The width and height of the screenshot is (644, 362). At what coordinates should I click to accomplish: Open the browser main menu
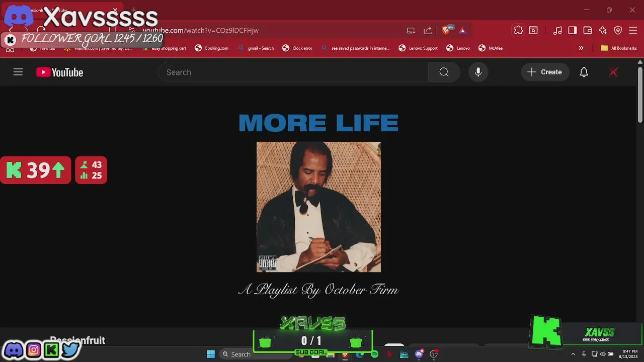tap(633, 31)
